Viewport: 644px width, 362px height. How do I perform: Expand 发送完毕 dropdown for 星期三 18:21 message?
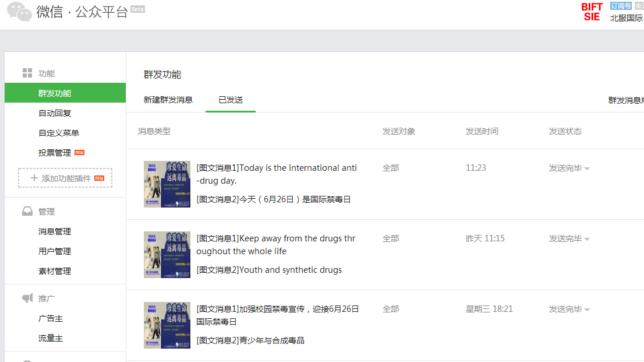(587, 310)
